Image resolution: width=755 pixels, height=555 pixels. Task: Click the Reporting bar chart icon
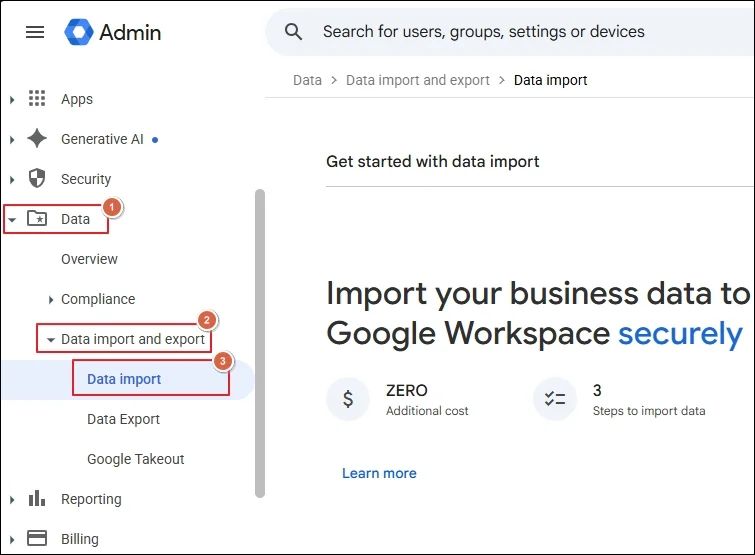pos(37,498)
